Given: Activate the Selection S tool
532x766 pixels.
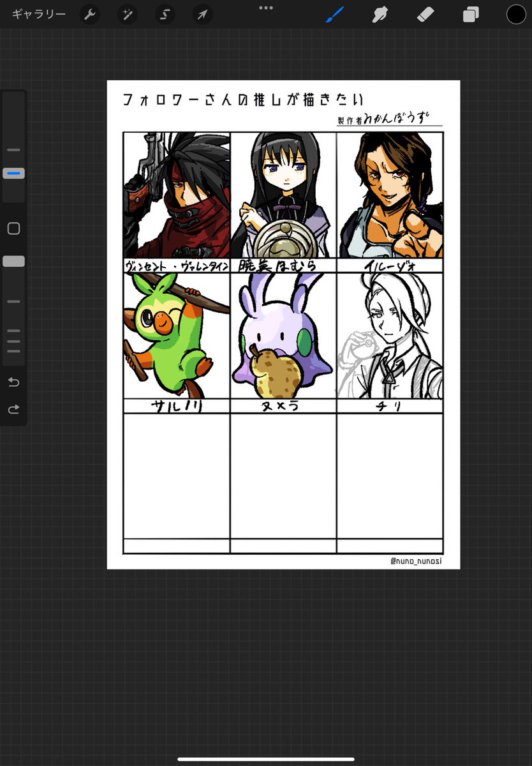Looking at the screenshot, I should [x=165, y=14].
